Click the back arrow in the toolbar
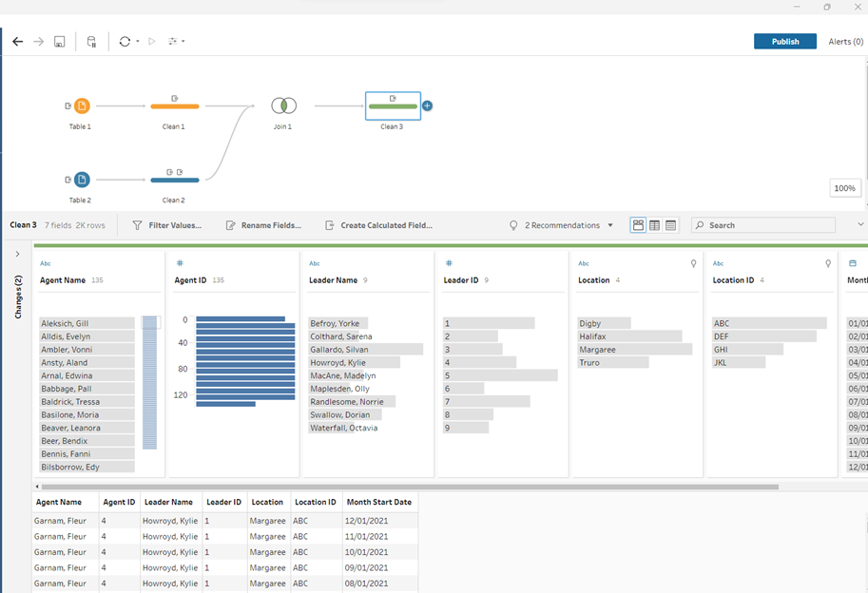 click(17, 42)
